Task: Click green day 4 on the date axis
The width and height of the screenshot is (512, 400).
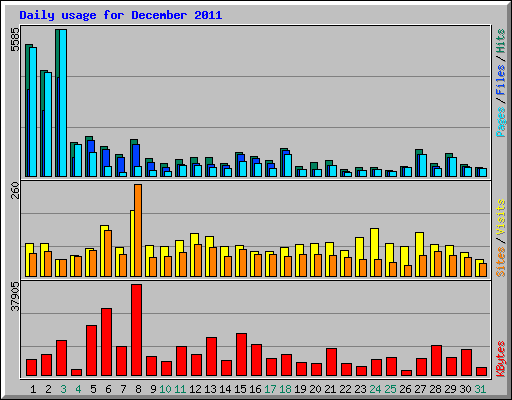Action: click(78, 389)
